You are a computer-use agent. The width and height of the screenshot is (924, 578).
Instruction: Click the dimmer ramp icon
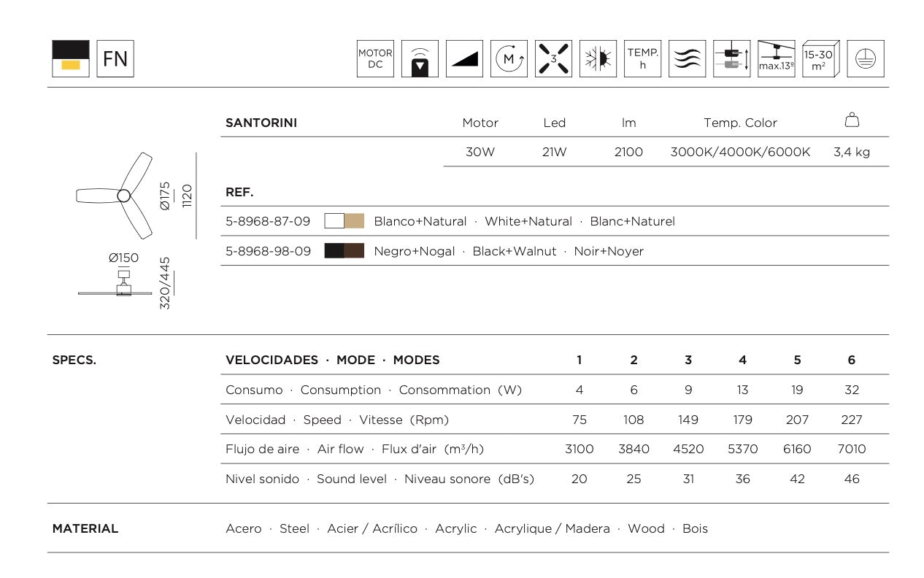464,59
